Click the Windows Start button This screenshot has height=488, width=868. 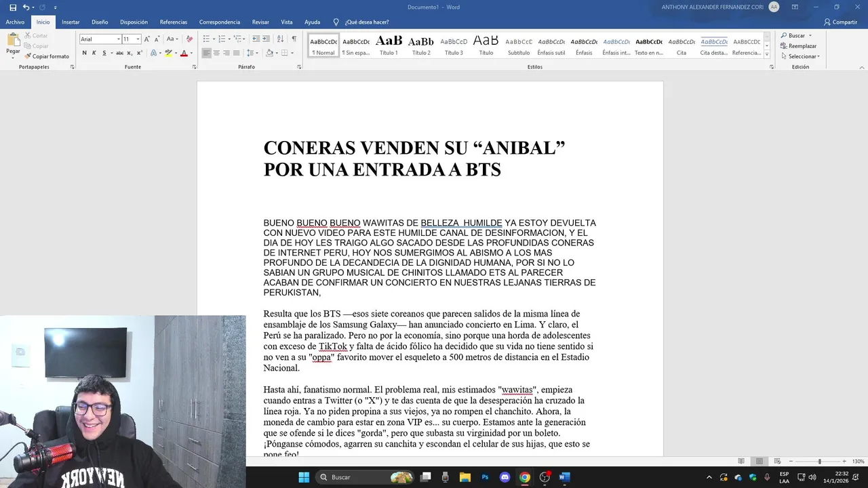tap(304, 477)
